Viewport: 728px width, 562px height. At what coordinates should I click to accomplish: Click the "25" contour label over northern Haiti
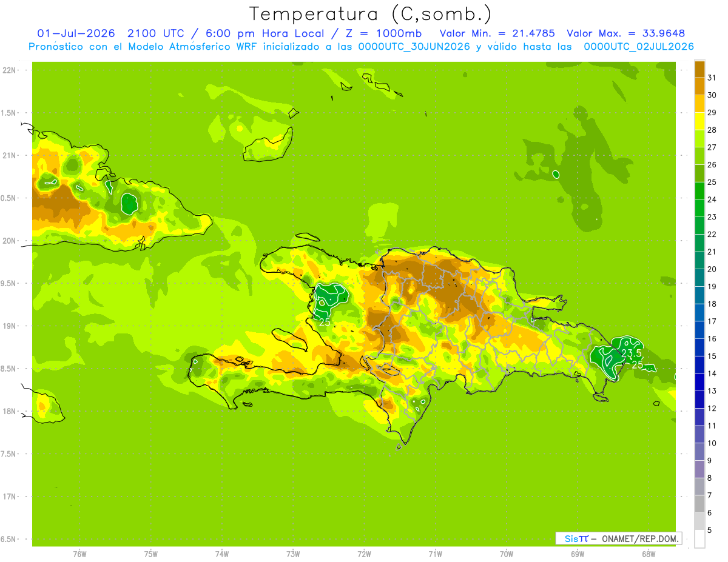325,323
